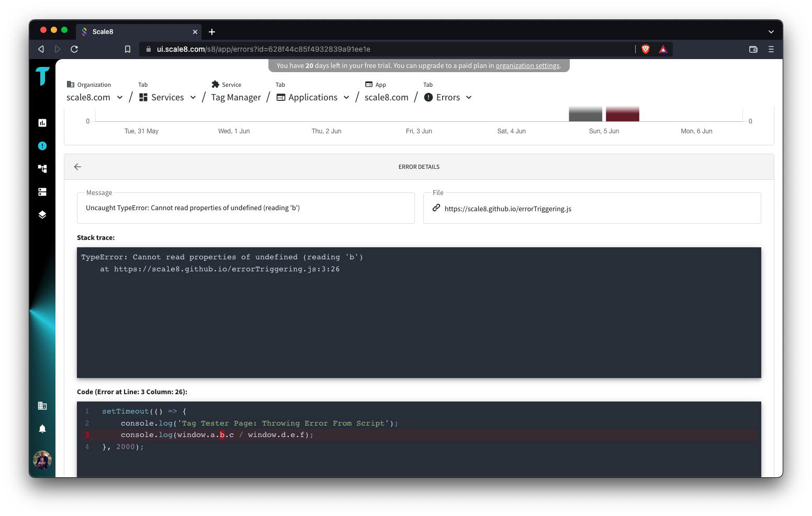
Task: Click the grey bar in chart
Action: point(585,114)
